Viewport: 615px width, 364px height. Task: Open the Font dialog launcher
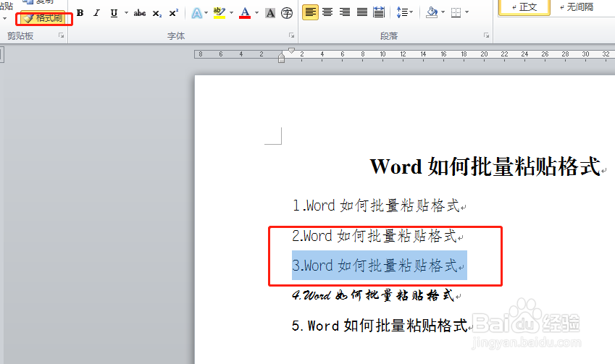pos(291,35)
